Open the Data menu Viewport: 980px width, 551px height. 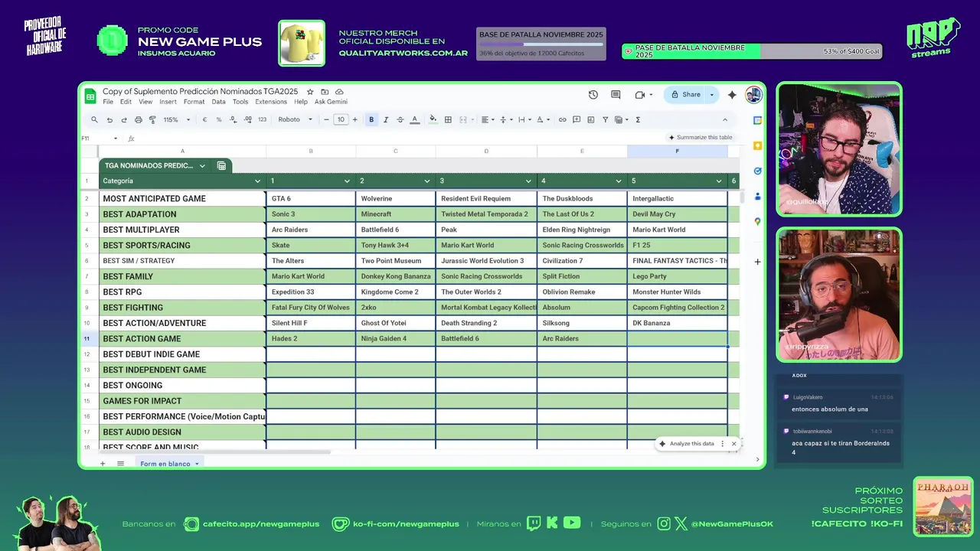pyautogui.click(x=218, y=102)
